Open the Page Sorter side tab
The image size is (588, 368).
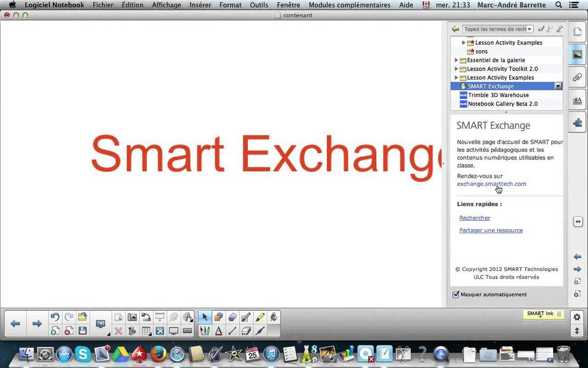click(x=577, y=32)
